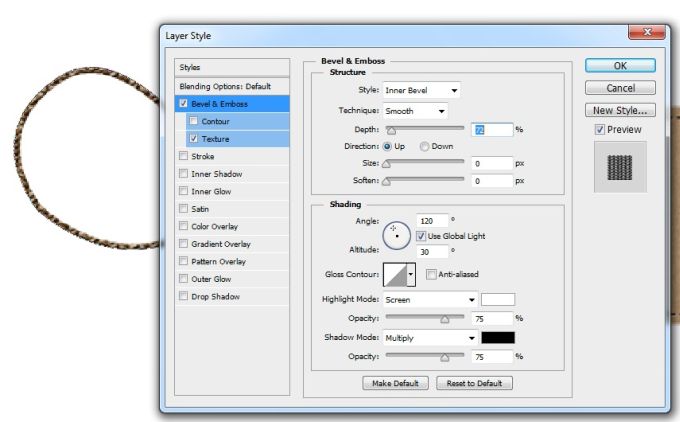Toggle Use Global Light checkbox
The height and width of the screenshot is (422, 680).
pyautogui.click(x=421, y=236)
